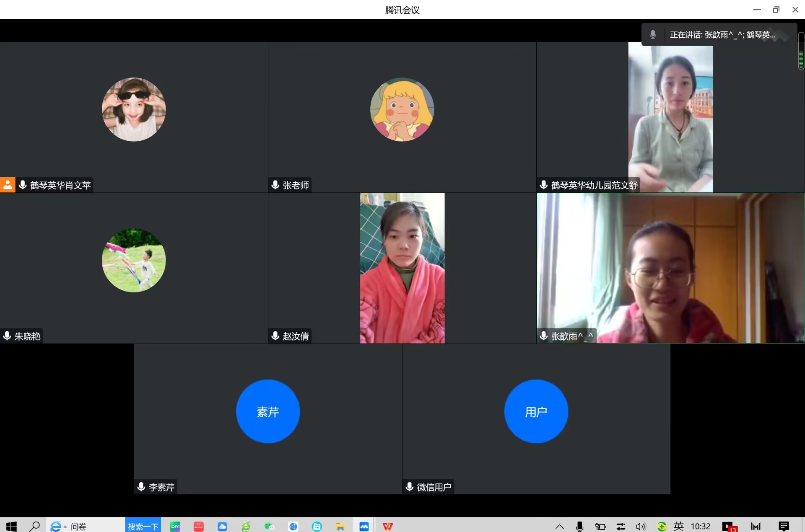Click the vertical scrollbar at right edge
The height and width of the screenshot is (532, 805).
point(801,50)
